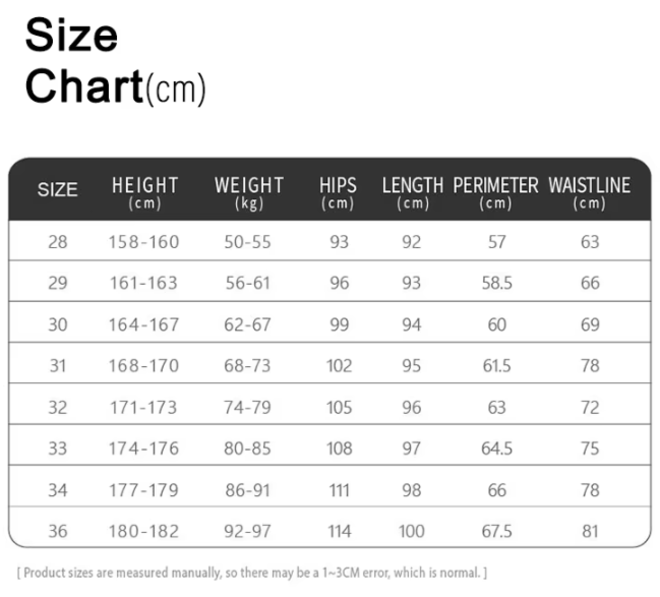Select the perimeter value 58.5
The image size is (660, 597).
(497, 283)
